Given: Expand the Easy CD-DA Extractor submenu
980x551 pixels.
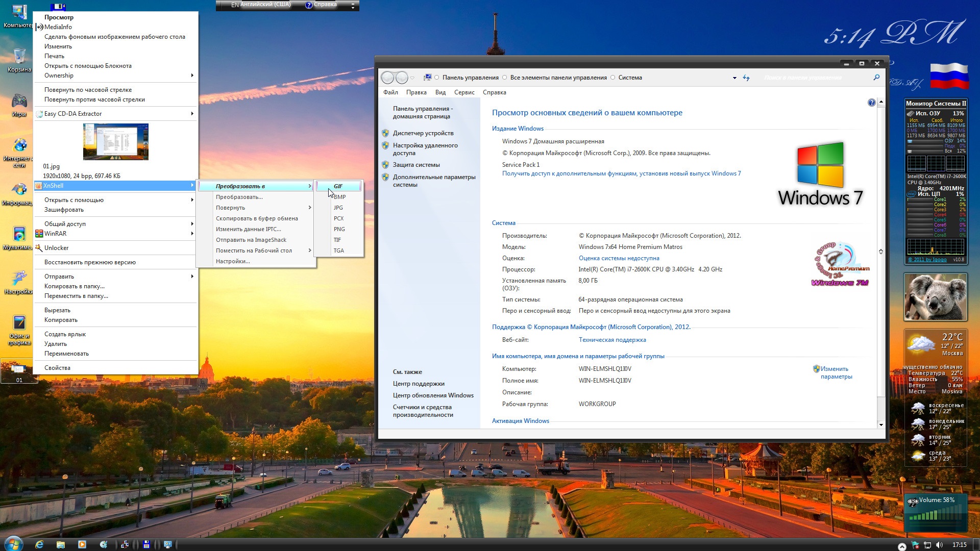Looking at the screenshot, I should point(192,114).
